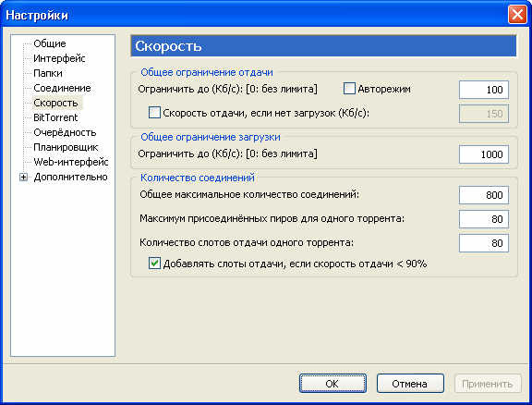The width and height of the screenshot is (532, 405).
Task: Click the Общее ограничение загрузки heading
Action: point(211,137)
